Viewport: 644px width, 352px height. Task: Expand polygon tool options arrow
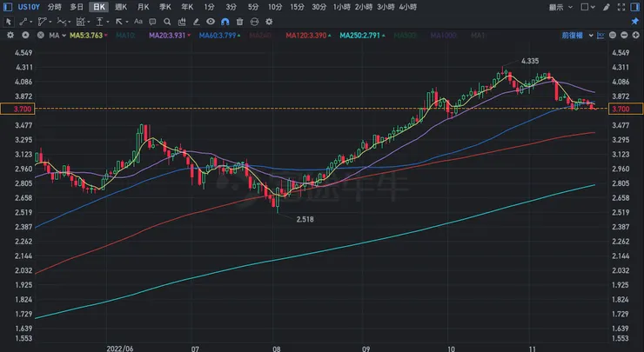coord(50,22)
